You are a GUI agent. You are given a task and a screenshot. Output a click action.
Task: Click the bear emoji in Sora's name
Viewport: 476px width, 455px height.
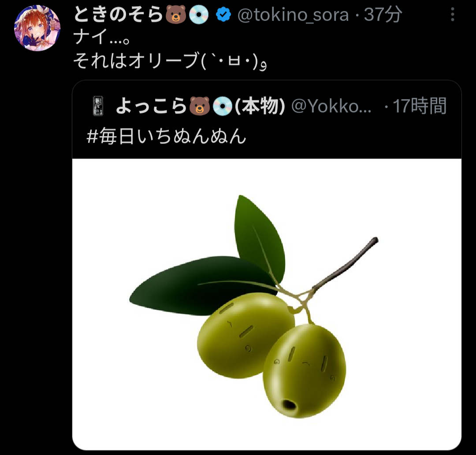coord(176,15)
